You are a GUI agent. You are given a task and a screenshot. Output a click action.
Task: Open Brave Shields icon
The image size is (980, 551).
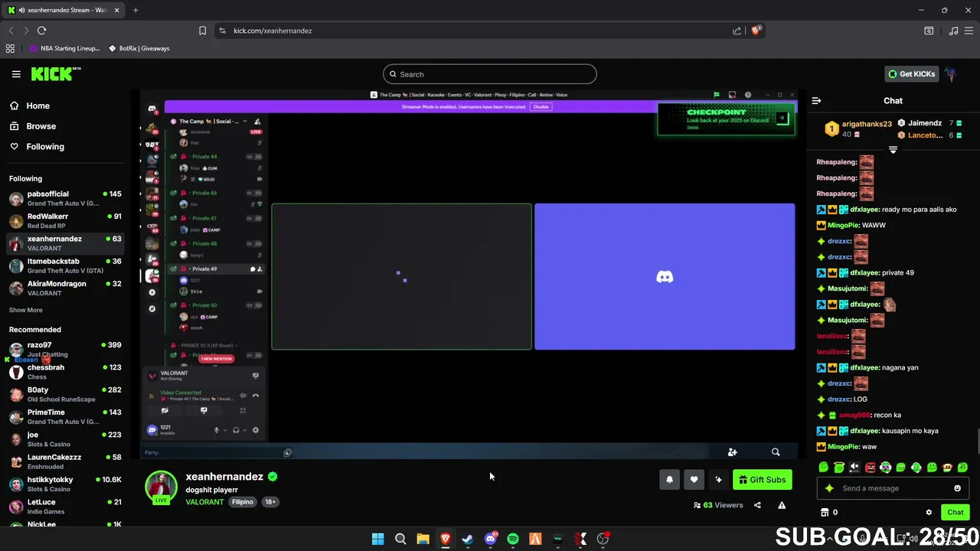756,31
